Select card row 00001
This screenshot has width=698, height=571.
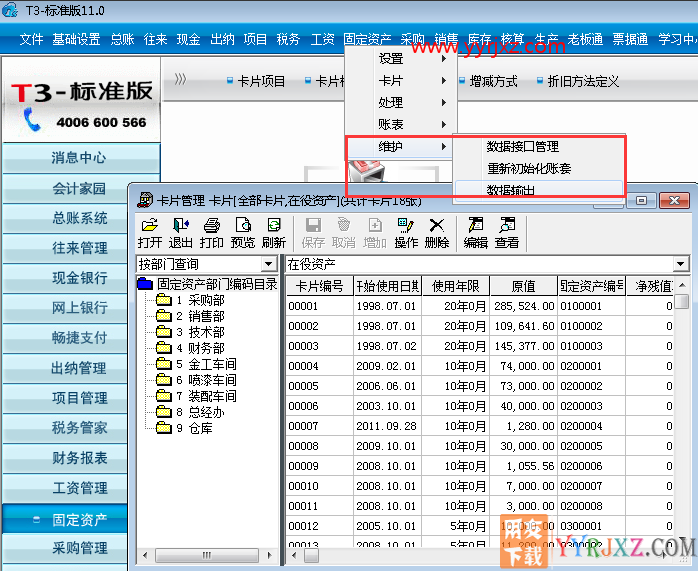[x=479, y=306]
